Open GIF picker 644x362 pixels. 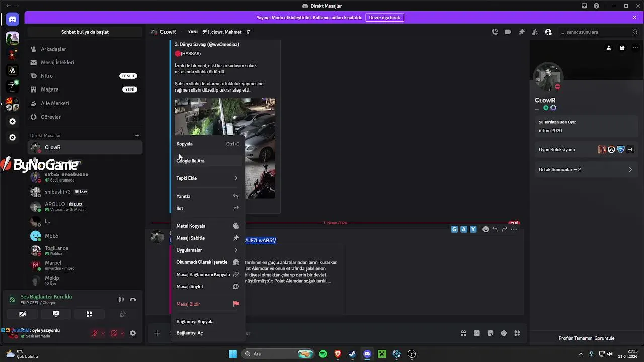(x=477, y=333)
